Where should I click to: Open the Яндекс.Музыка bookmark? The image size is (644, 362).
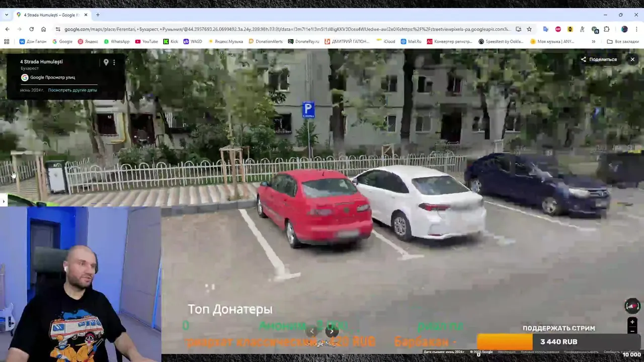[x=225, y=41]
